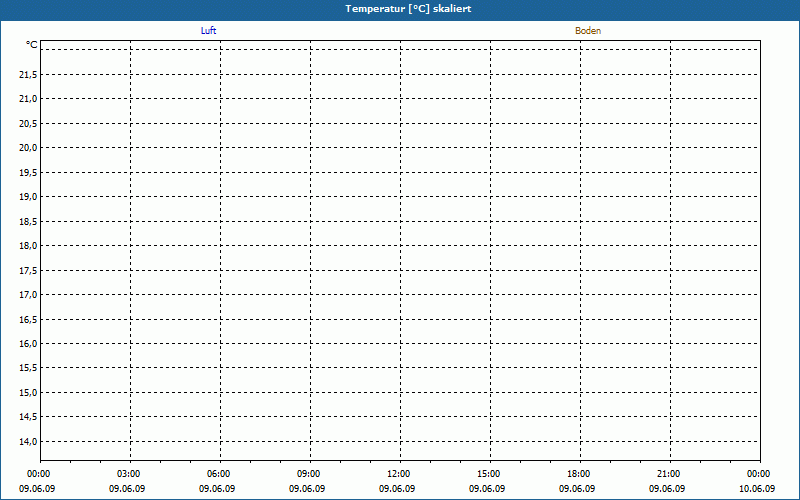Click the Luft legend label
Screen dimensions: 800x500
[x=209, y=31]
